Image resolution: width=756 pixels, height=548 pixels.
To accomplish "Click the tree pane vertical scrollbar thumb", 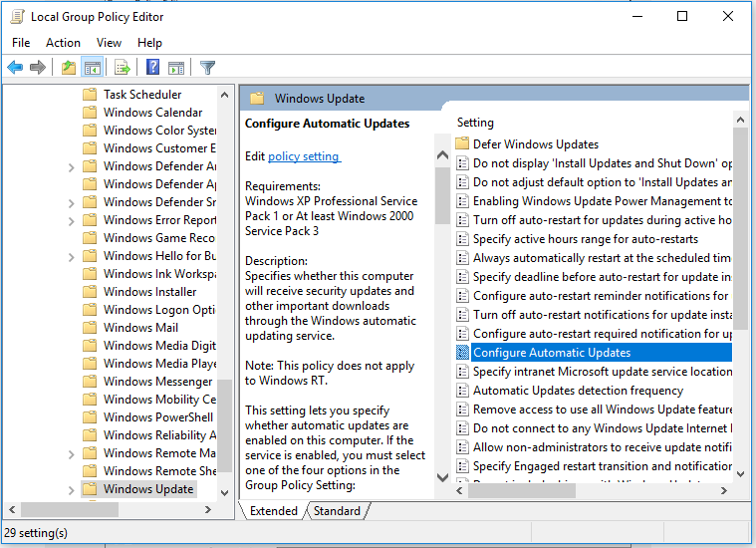I will (x=224, y=425).
